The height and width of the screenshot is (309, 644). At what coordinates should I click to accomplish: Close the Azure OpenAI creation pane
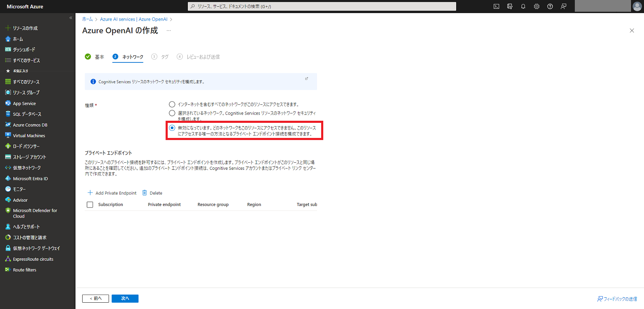coord(632,31)
